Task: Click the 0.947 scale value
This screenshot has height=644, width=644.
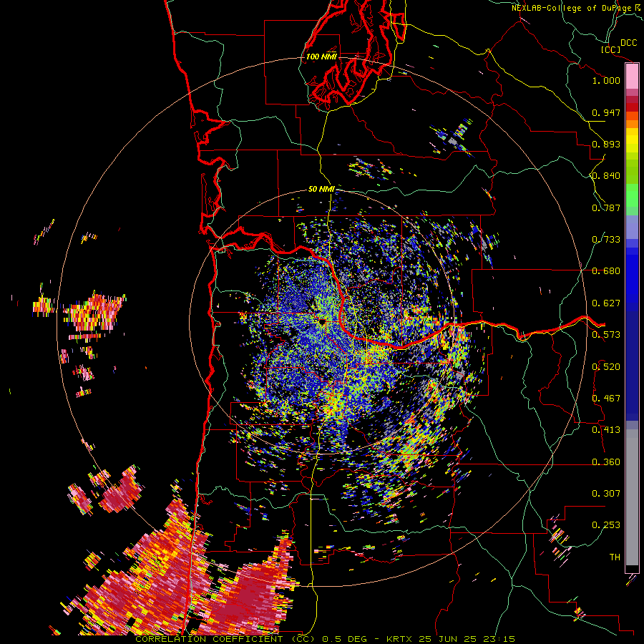Action: point(606,112)
